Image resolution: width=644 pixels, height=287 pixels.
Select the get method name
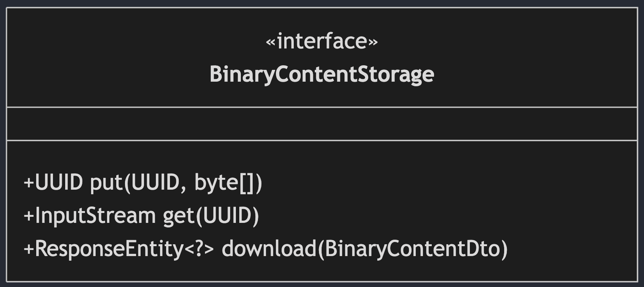pyautogui.click(x=179, y=216)
